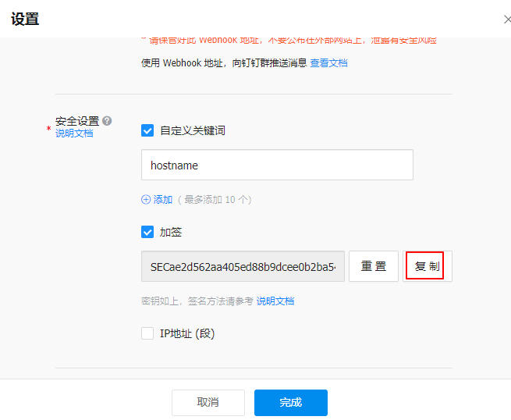This screenshot has height=420, width=511.
Task: Click 添加 to add a keyword
Action: tap(162, 199)
